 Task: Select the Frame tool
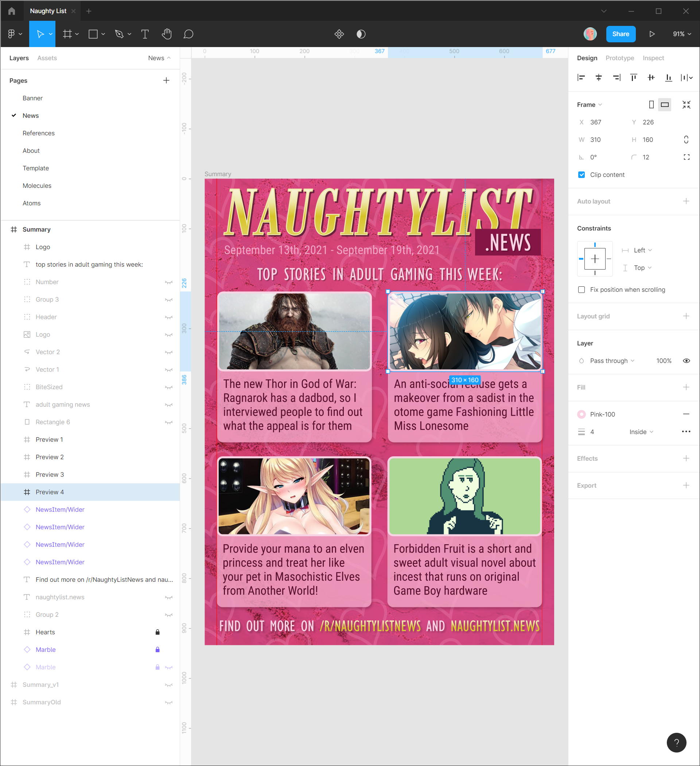[67, 34]
